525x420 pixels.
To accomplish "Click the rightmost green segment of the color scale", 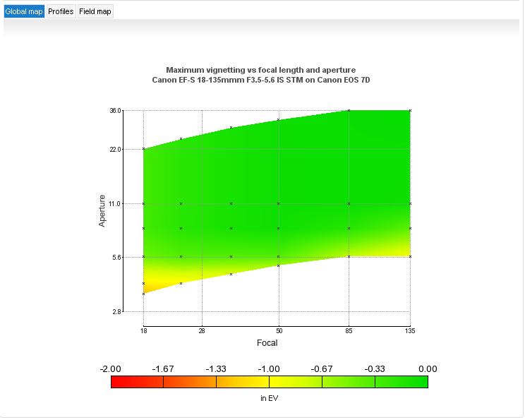I will pyautogui.click(x=402, y=382).
